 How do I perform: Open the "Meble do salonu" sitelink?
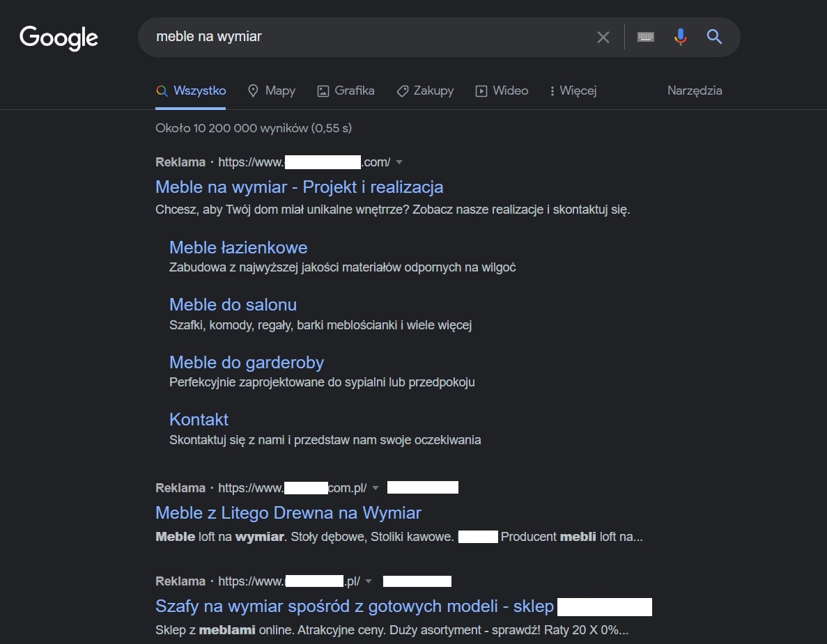(x=233, y=305)
